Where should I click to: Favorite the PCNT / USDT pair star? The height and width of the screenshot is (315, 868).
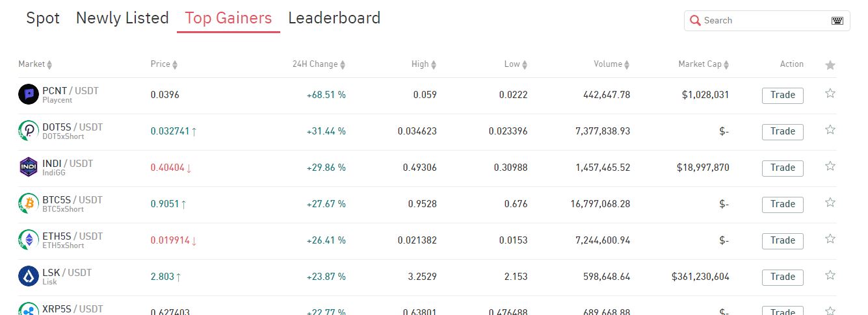click(830, 94)
